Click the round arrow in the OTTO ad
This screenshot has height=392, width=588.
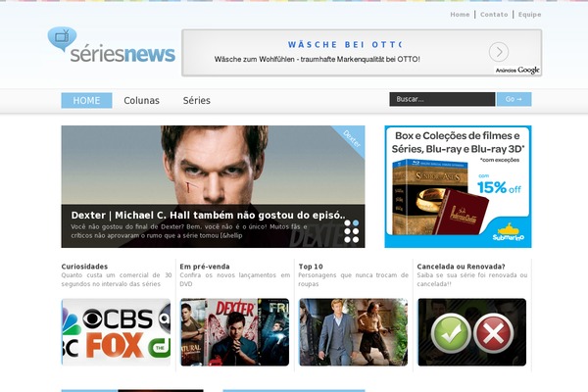click(x=499, y=52)
